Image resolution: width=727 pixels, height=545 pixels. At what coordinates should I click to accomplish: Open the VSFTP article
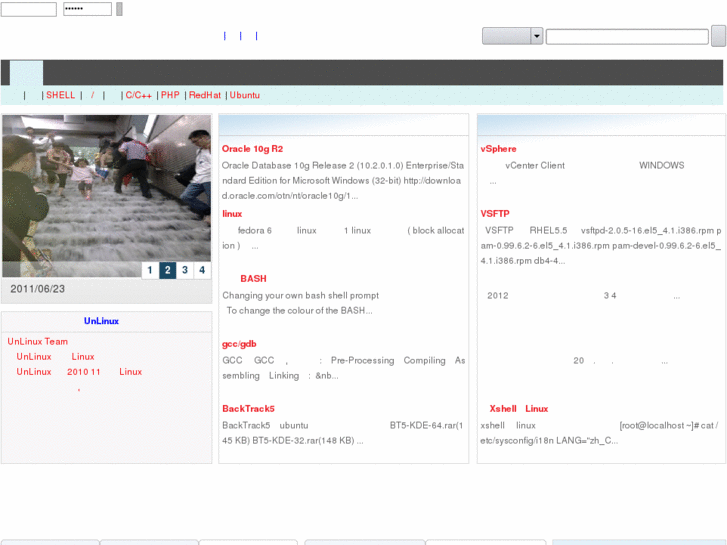tap(495, 214)
